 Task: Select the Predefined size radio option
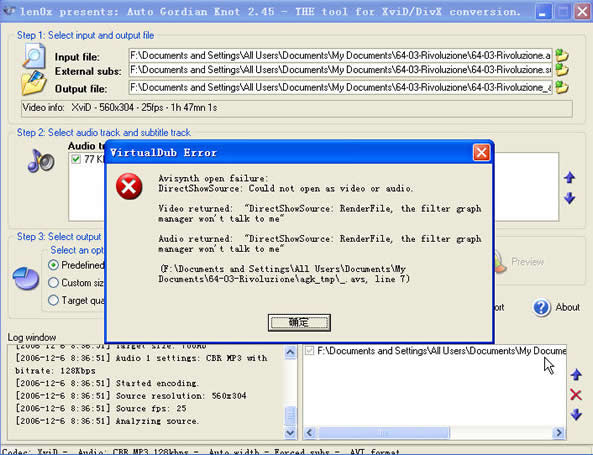click(x=53, y=265)
